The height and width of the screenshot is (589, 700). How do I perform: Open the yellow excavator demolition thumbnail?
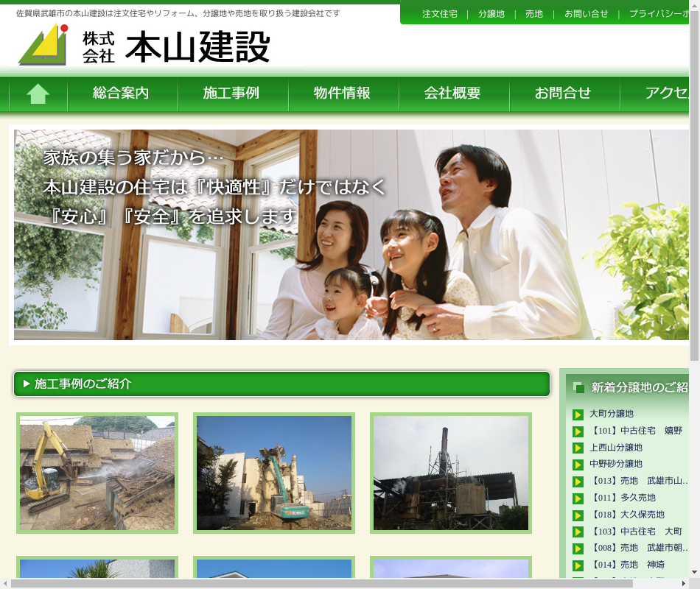pos(97,473)
